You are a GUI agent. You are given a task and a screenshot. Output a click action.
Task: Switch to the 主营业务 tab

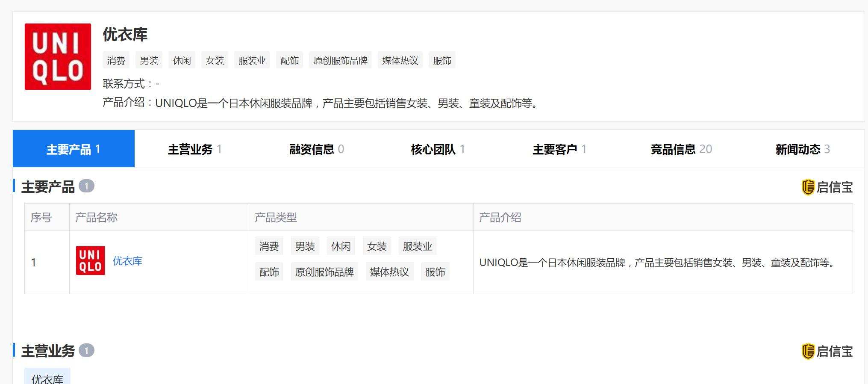pos(195,149)
